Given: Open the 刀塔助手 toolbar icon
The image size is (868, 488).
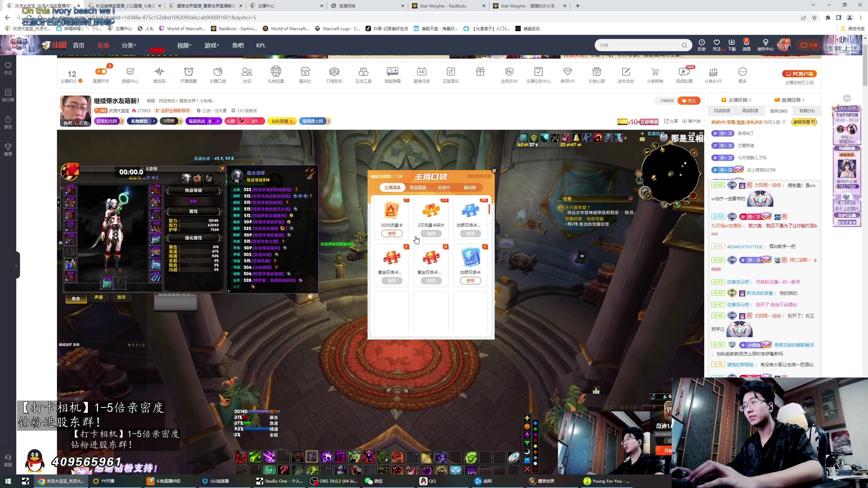Looking at the screenshot, I should [334, 75].
